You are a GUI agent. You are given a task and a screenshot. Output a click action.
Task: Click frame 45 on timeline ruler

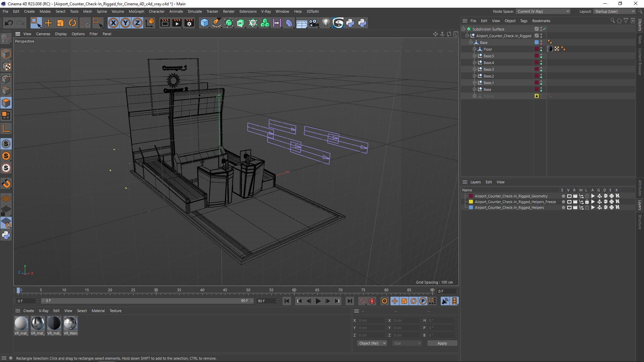[x=225, y=290]
